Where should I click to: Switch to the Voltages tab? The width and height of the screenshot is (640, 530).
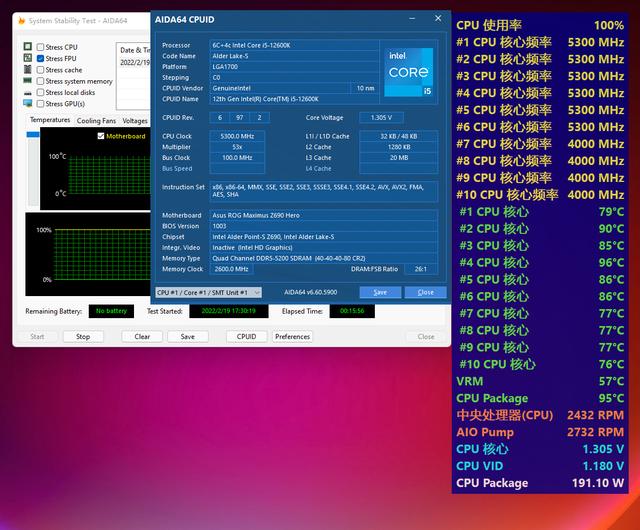point(135,121)
